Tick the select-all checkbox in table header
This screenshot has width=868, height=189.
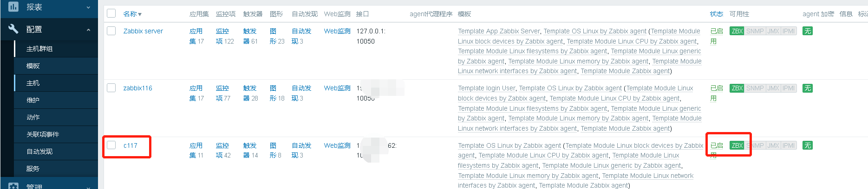[x=111, y=13]
